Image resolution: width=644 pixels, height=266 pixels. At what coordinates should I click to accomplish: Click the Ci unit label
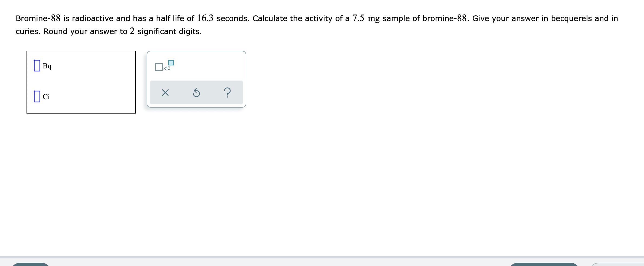pyautogui.click(x=46, y=97)
